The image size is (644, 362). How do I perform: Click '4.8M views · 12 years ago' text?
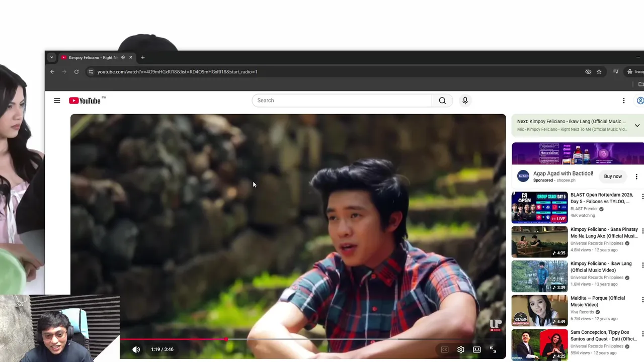click(x=594, y=250)
